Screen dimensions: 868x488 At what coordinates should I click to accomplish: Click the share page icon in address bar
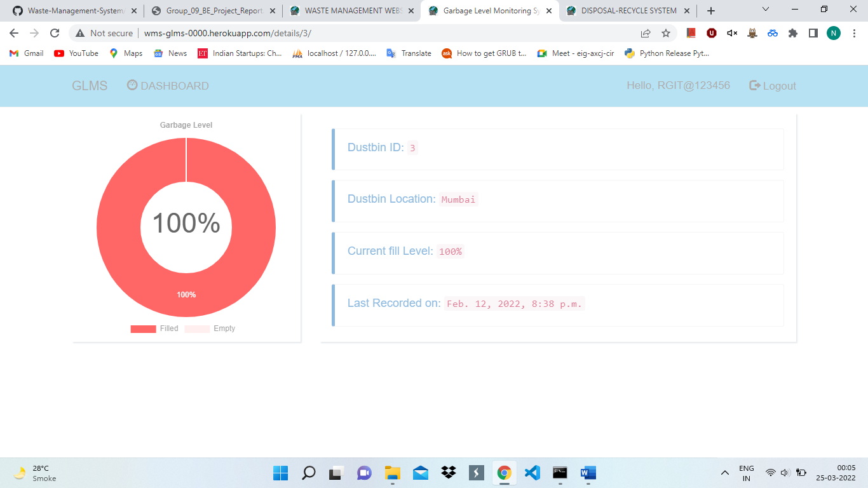(x=646, y=33)
